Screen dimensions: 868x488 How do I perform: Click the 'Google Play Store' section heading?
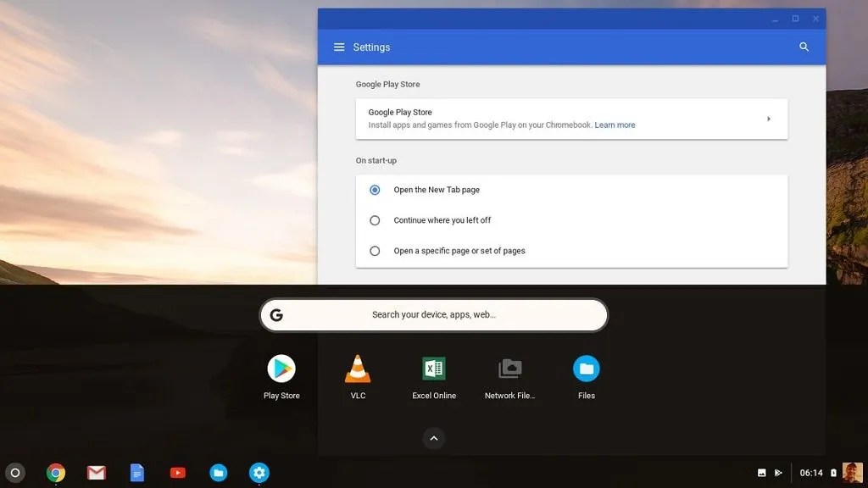pyautogui.click(x=387, y=84)
